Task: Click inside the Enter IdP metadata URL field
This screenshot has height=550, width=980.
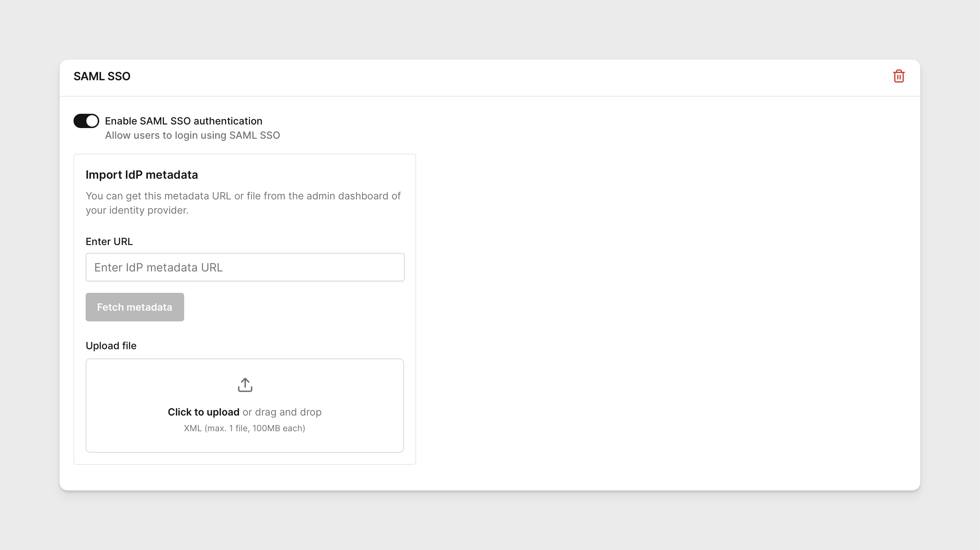Action: pos(244,267)
